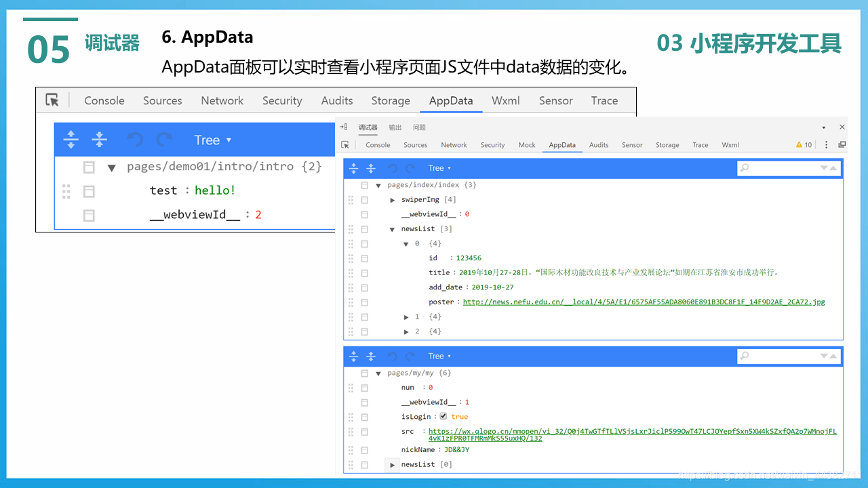
Task: Close the debugger panel with the X icon
Action: click(842, 127)
